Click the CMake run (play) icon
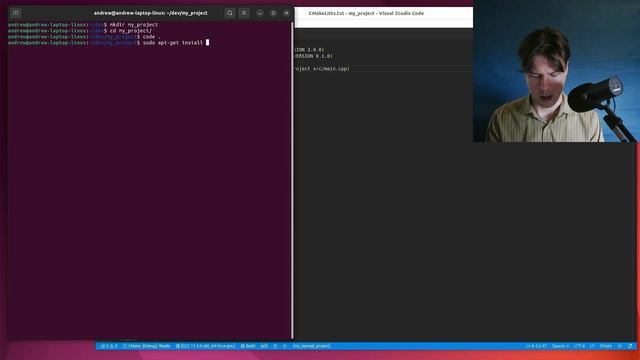 pos(285,346)
